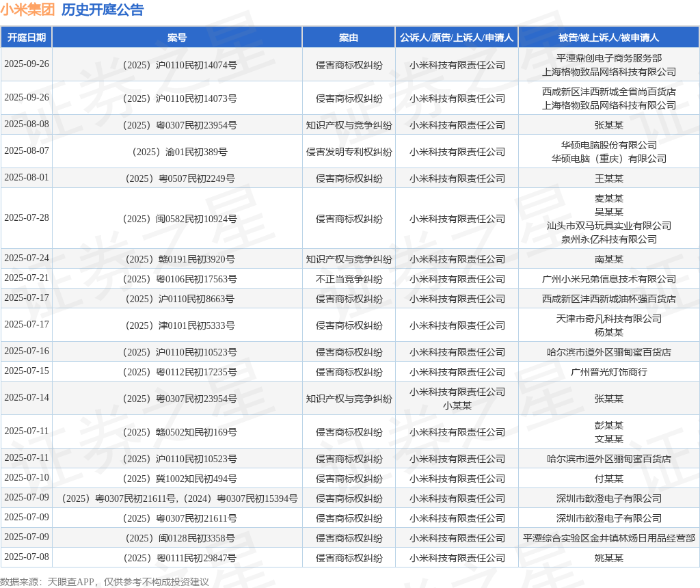Click date 2025-07-16

pos(27,351)
